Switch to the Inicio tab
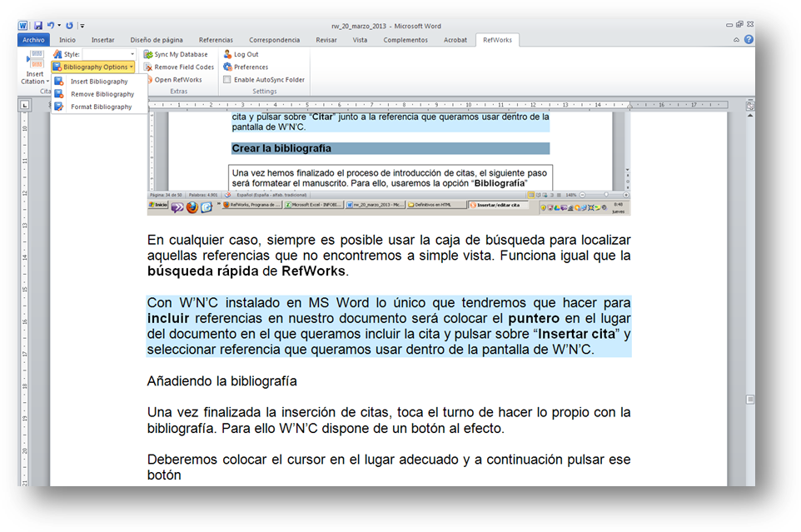The image size is (801, 532). tap(67, 40)
